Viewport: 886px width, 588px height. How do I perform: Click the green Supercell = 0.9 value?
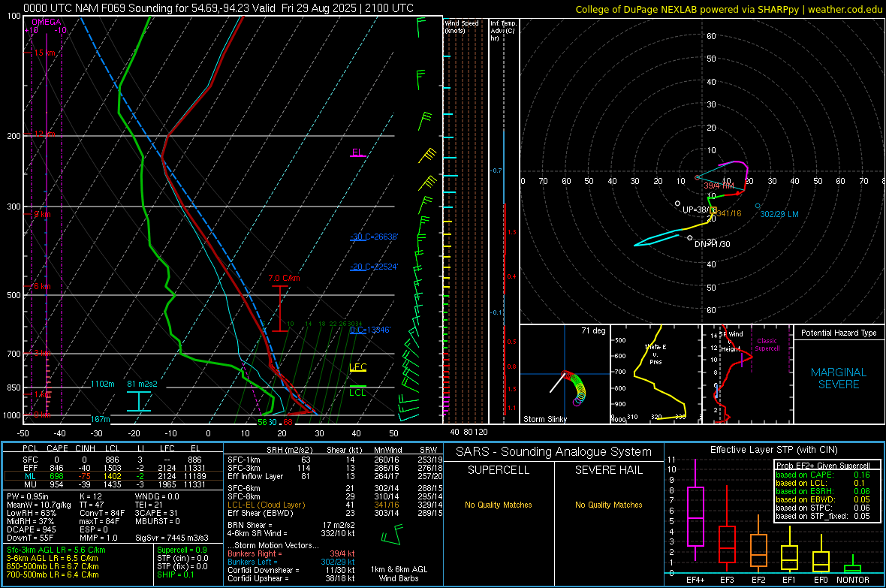182,550
